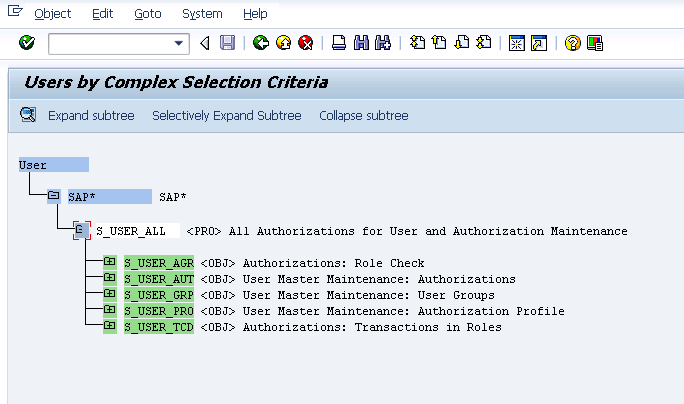Expand the S_USER_AGR tree node
The width and height of the screenshot is (684, 404).
pyautogui.click(x=109, y=263)
